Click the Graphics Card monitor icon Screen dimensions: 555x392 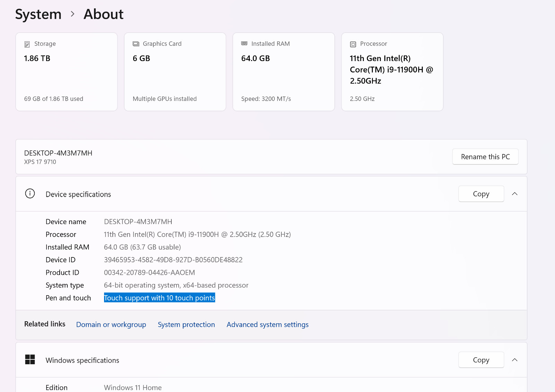tap(136, 44)
